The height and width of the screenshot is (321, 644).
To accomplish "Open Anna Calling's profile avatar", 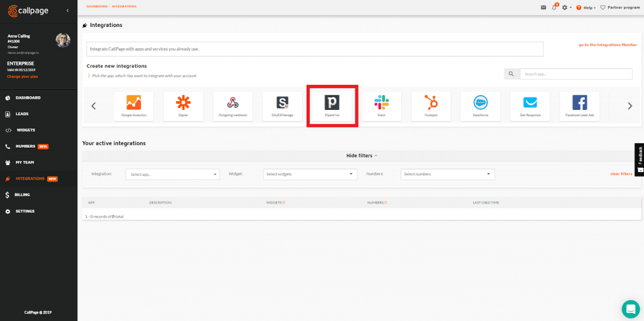I will (x=63, y=40).
